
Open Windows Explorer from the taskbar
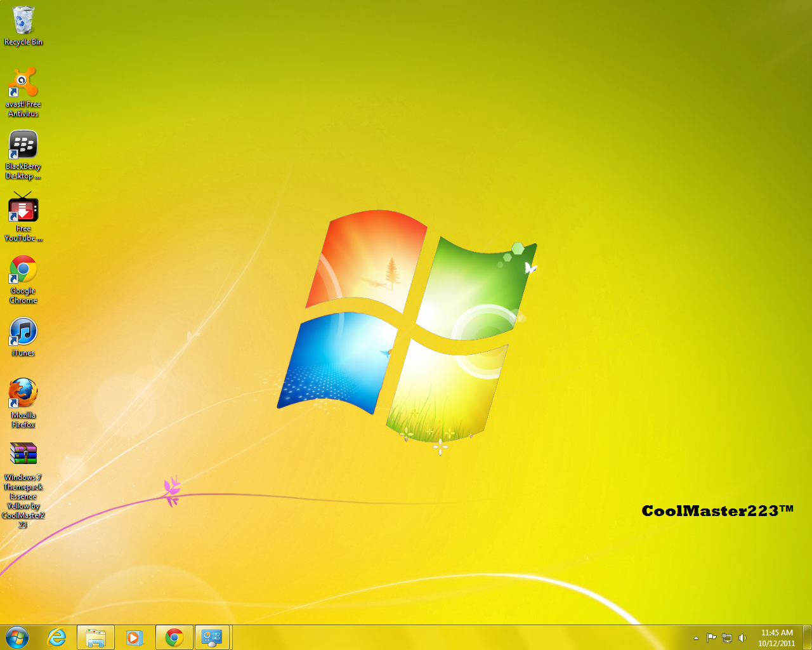pos(96,637)
